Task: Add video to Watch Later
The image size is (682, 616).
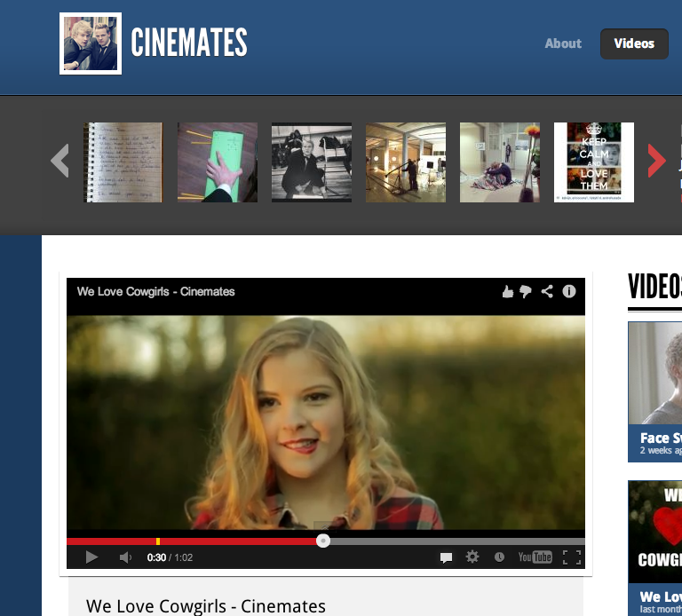Action: [499, 557]
